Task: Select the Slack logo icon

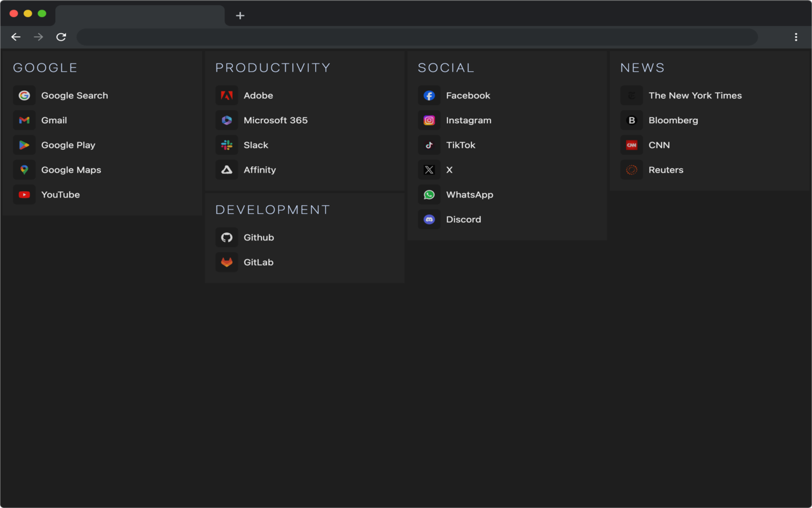Action: coord(226,145)
